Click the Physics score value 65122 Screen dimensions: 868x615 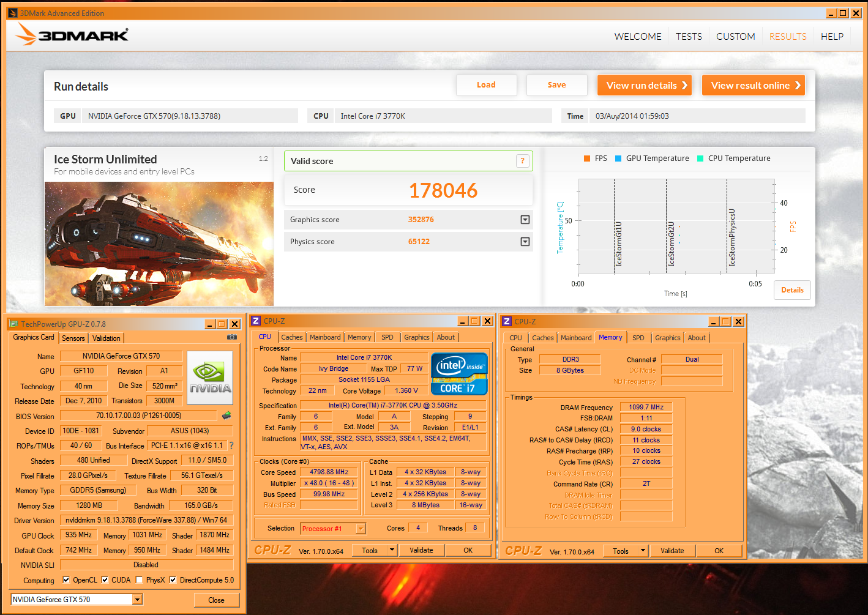pos(419,242)
